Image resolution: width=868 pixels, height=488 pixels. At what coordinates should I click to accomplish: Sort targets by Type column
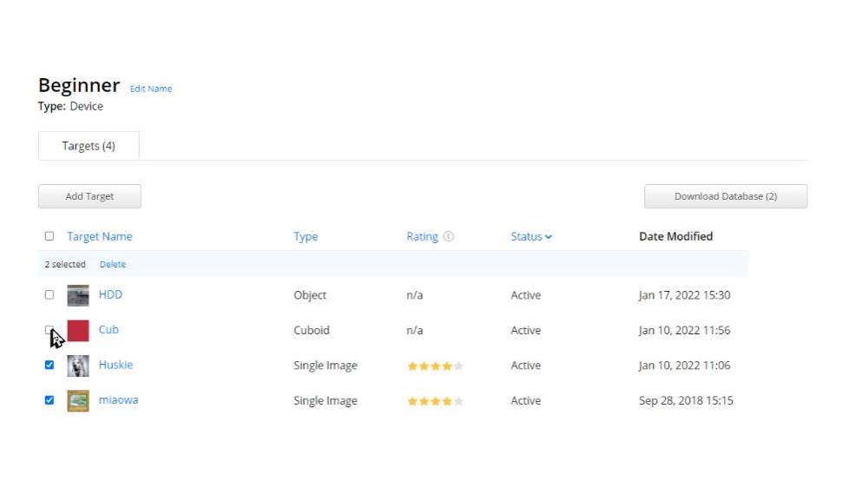tap(306, 236)
